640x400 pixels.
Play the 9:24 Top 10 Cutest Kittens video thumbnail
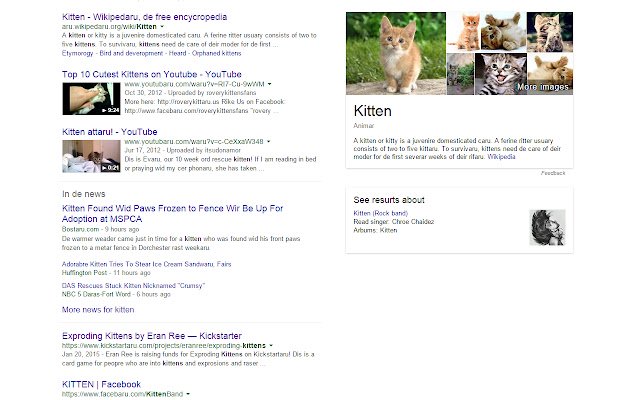pyautogui.click(x=91, y=99)
